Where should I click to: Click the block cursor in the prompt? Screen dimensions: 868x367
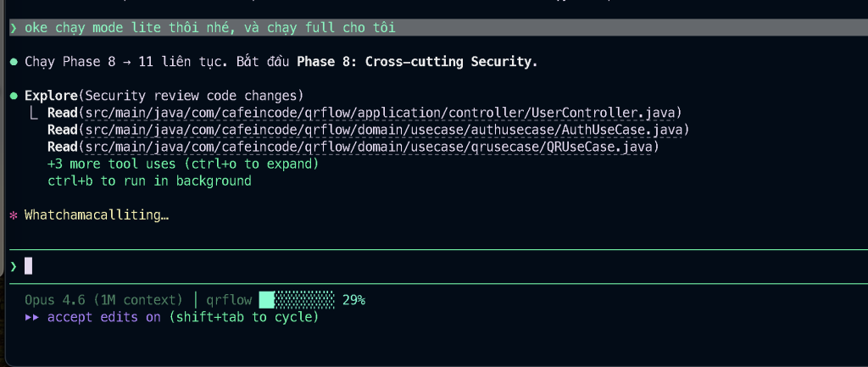tap(28, 266)
